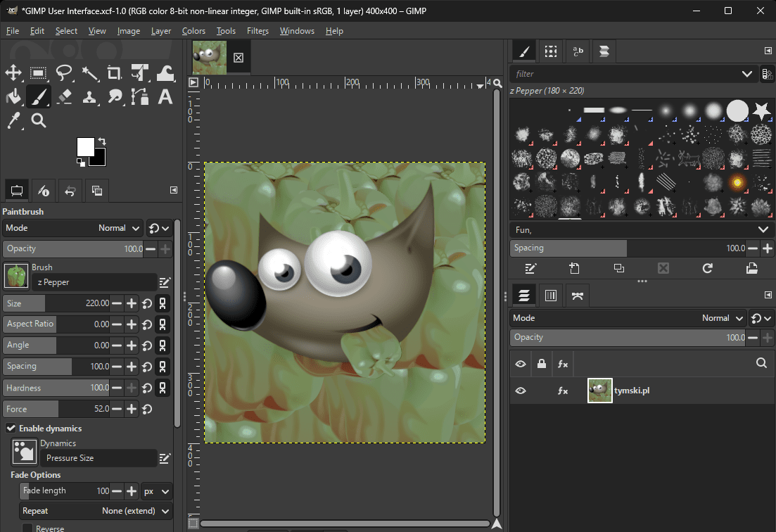Select the Bucket Fill tool
Screen dimensions: 776x532
13,96
